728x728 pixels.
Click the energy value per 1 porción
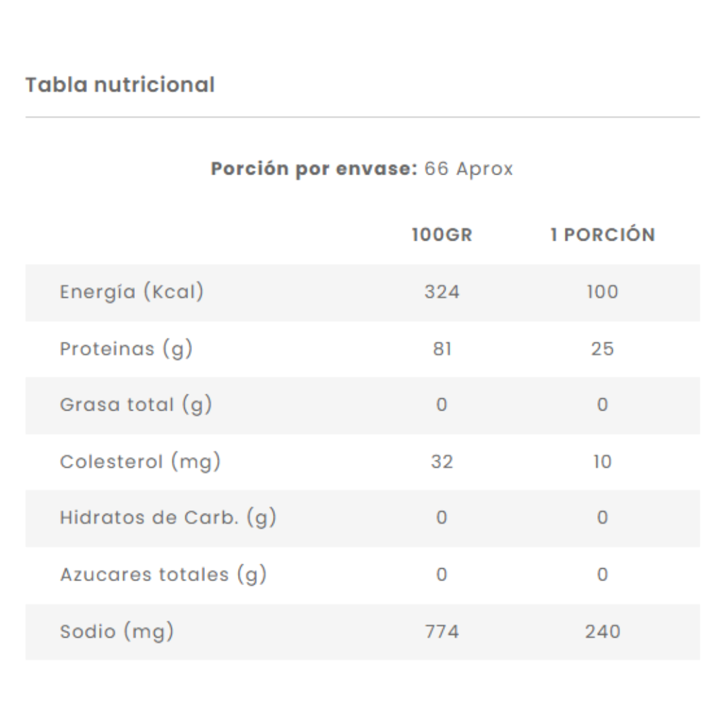[603, 293]
